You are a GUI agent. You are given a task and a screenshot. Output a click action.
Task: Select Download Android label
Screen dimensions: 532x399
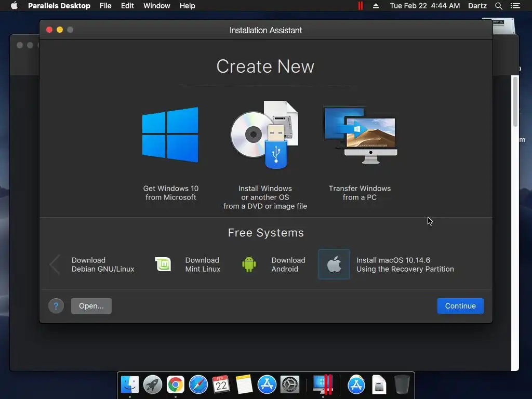[x=288, y=264]
